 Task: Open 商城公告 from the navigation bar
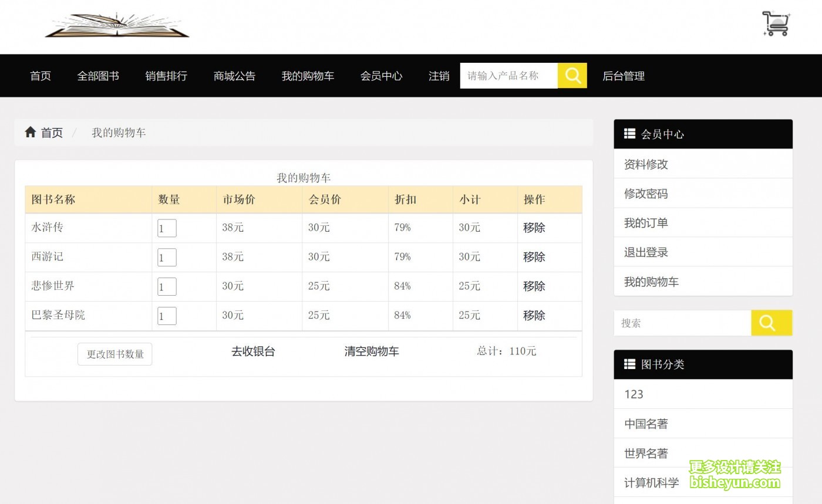point(234,76)
